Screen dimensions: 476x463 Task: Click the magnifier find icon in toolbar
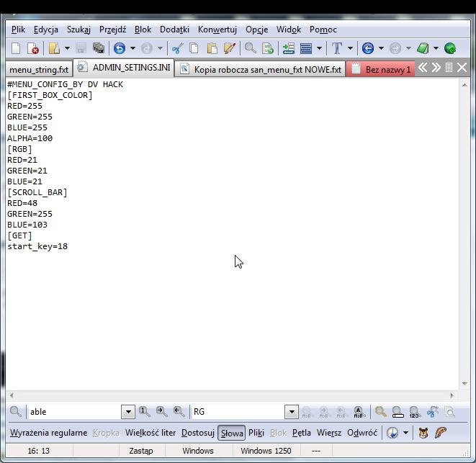(251, 48)
